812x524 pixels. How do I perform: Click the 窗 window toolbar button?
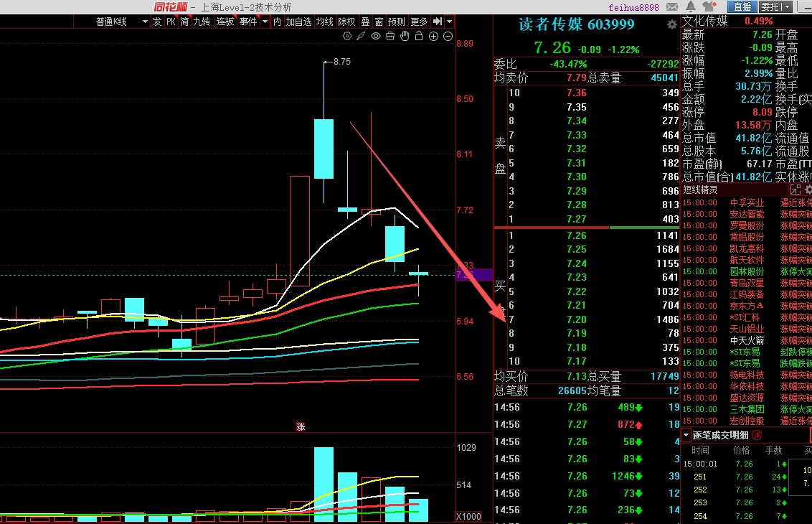(x=379, y=22)
